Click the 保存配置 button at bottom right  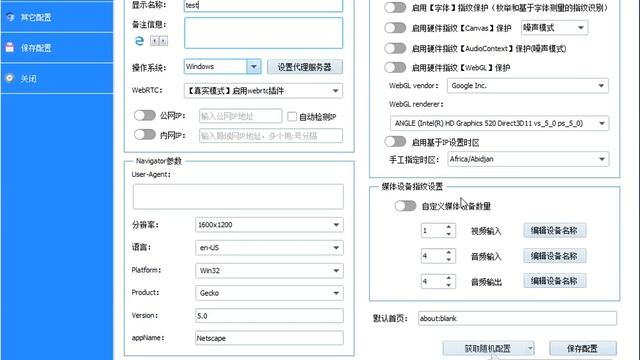[582, 348]
